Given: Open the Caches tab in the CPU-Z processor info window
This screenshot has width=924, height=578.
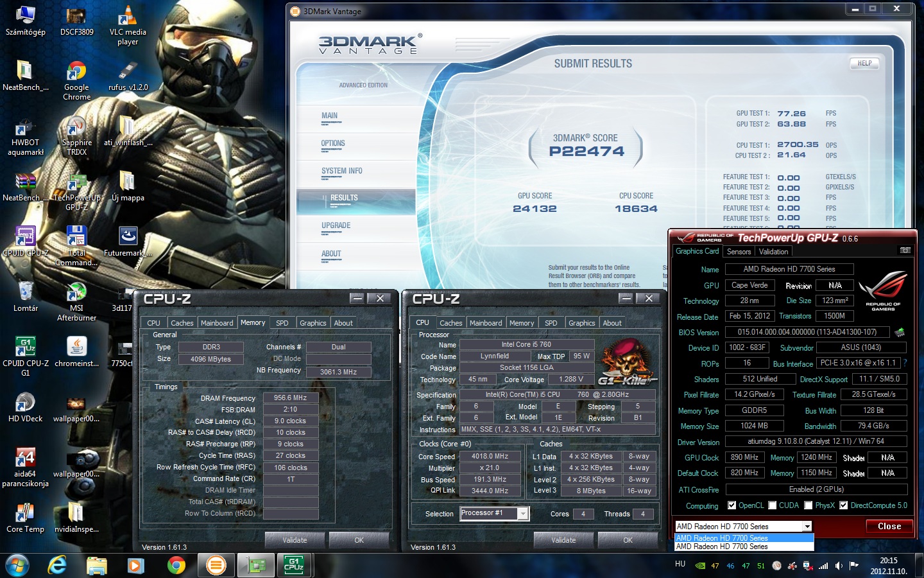Looking at the screenshot, I should (x=451, y=323).
